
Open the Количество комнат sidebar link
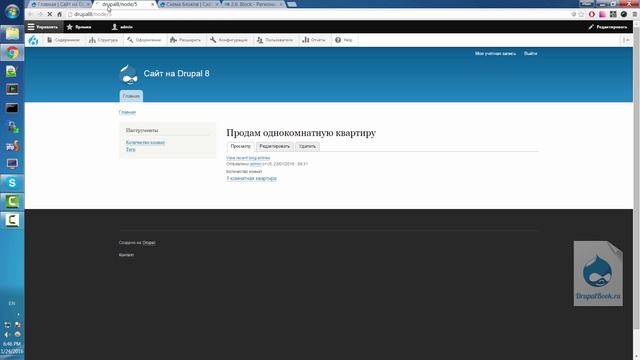(145, 142)
